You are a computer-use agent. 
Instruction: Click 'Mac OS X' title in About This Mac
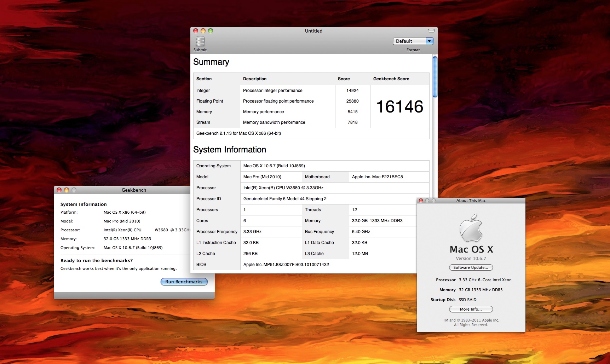pos(471,249)
